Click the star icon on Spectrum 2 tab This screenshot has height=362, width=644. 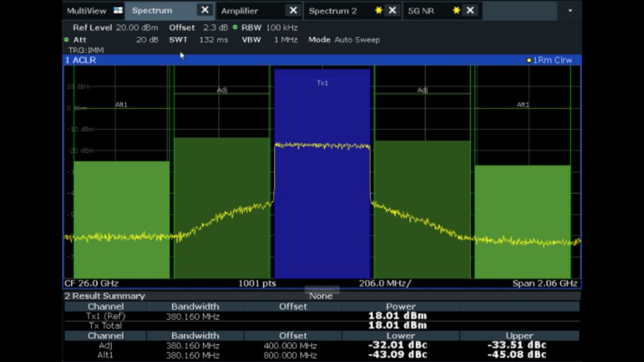tap(378, 11)
